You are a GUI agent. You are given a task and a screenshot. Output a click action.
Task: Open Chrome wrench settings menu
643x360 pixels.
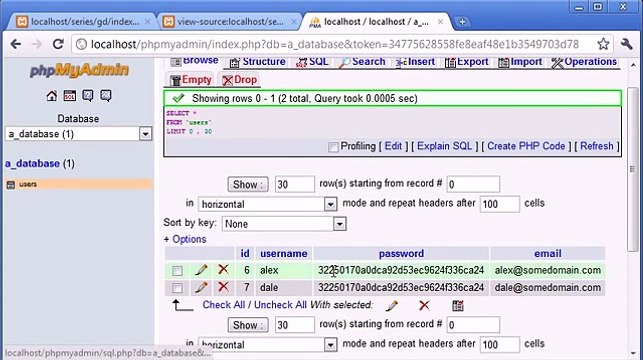pyautogui.click(x=627, y=44)
